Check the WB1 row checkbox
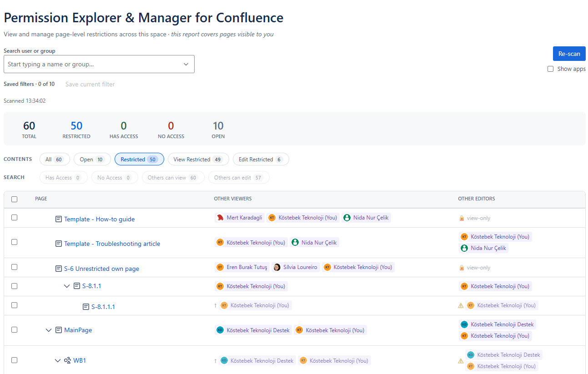Image resolution: width=588 pixels, height=374 pixels. point(14,360)
